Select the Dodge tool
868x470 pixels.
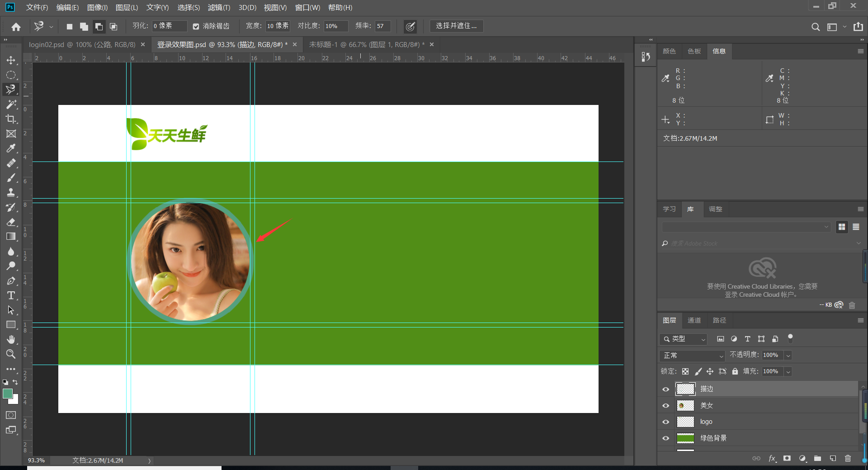(x=11, y=266)
